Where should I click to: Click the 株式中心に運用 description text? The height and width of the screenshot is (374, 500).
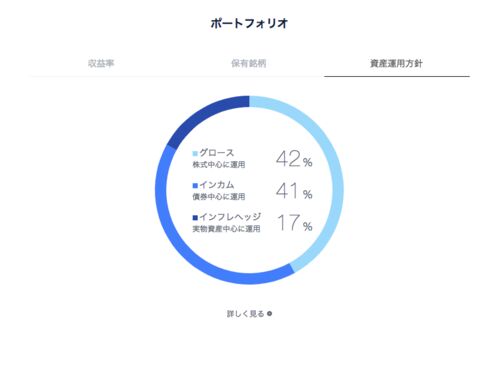pyautogui.click(x=219, y=164)
